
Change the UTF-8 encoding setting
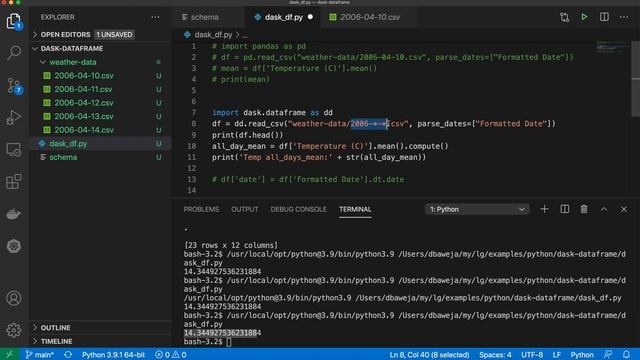[532, 355]
